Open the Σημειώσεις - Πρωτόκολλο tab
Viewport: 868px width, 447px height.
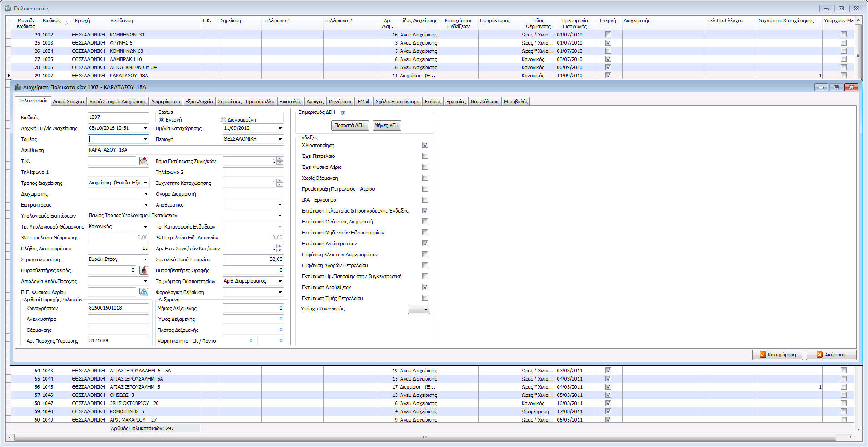[246, 102]
